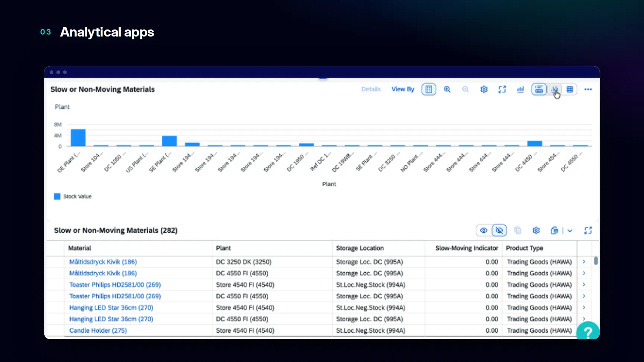Screen dimensions: 644x362
Task: Click 'Storage Loc. DC (995A)' in first row
Action: (369, 262)
